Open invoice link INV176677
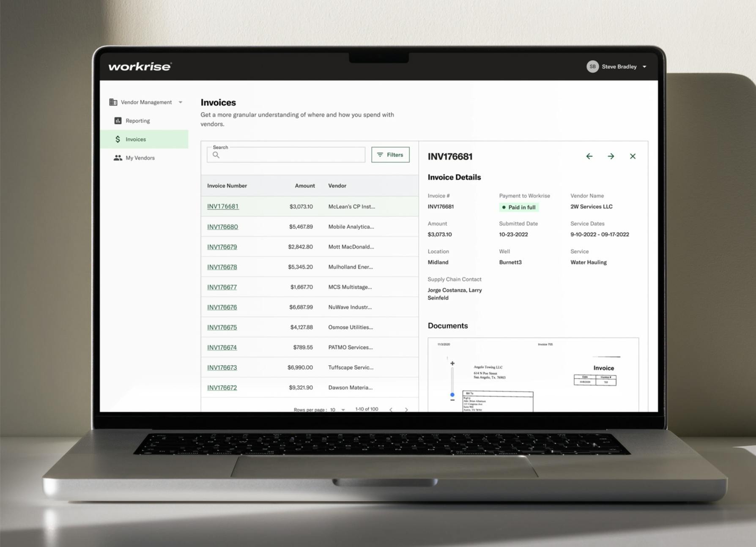Image resolution: width=756 pixels, height=547 pixels. pos(222,287)
